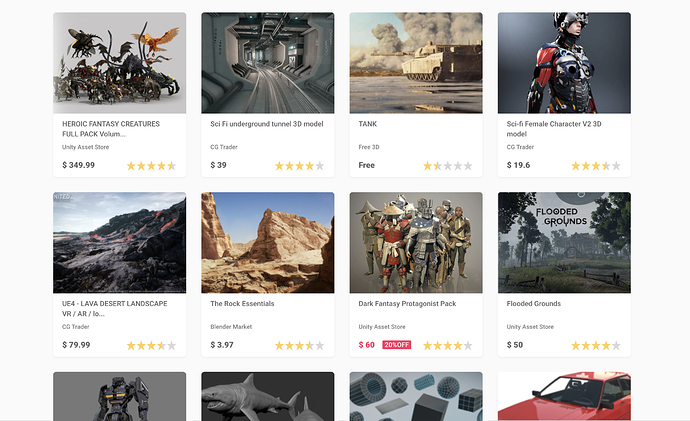The image size is (690, 421).
Task: Open the TANK model thumbnail
Action: pyautogui.click(x=415, y=63)
